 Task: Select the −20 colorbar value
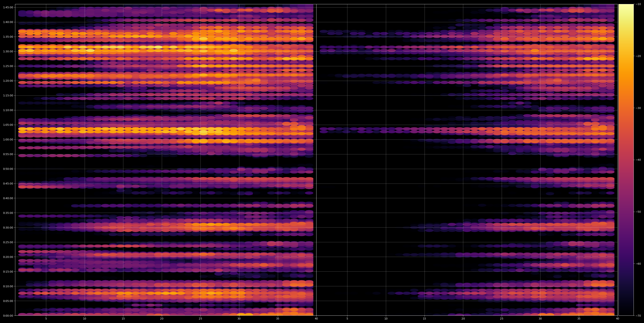pyautogui.click(x=638, y=56)
